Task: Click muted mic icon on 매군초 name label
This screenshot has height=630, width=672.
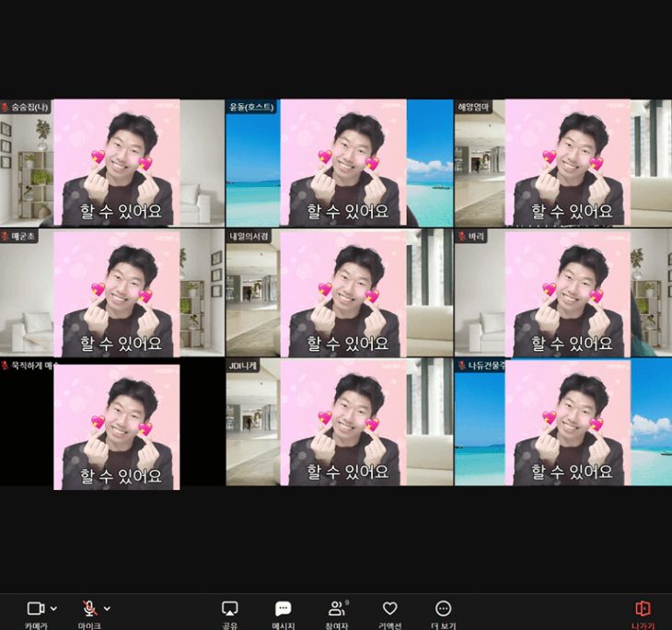Action: tap(6, 237)
